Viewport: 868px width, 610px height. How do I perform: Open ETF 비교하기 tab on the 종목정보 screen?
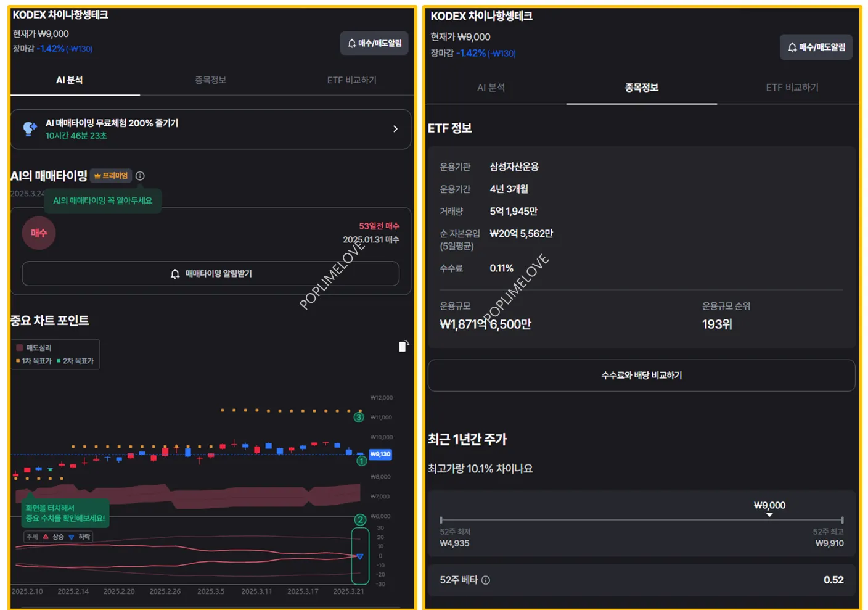pos(792,88)
